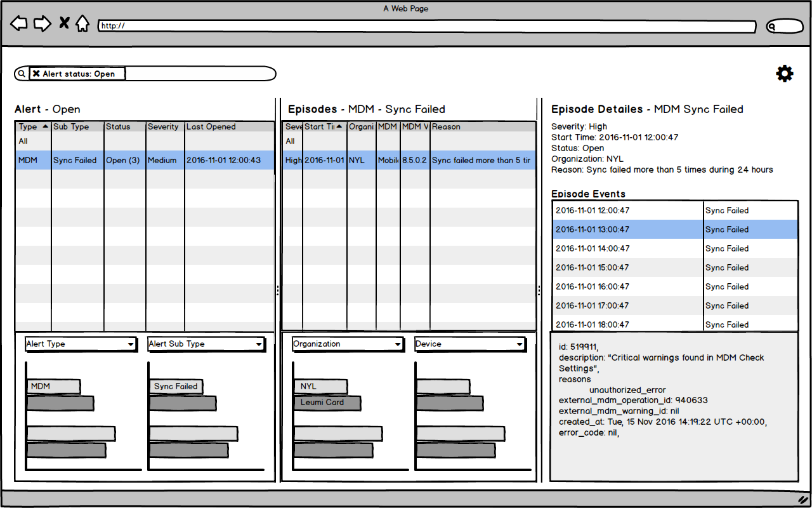Open the home page via the home icon
The image size is (812, 508).
[83, 23]
